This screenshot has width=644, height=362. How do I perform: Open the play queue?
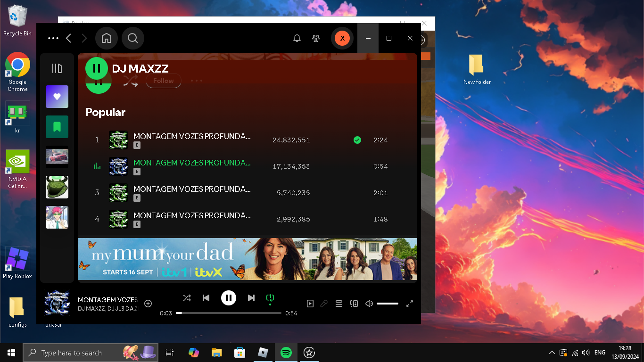[339, 304]
